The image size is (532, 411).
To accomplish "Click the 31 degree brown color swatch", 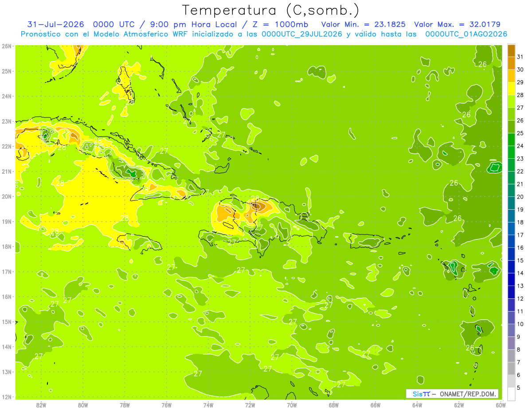I will (511, 51).
